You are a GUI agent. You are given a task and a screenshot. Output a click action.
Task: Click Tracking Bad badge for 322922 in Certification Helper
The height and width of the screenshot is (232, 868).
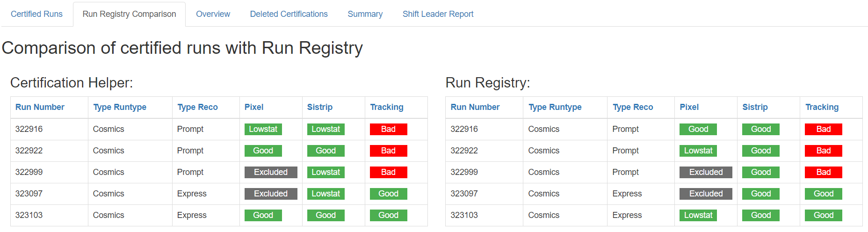[x=389, y=151]
